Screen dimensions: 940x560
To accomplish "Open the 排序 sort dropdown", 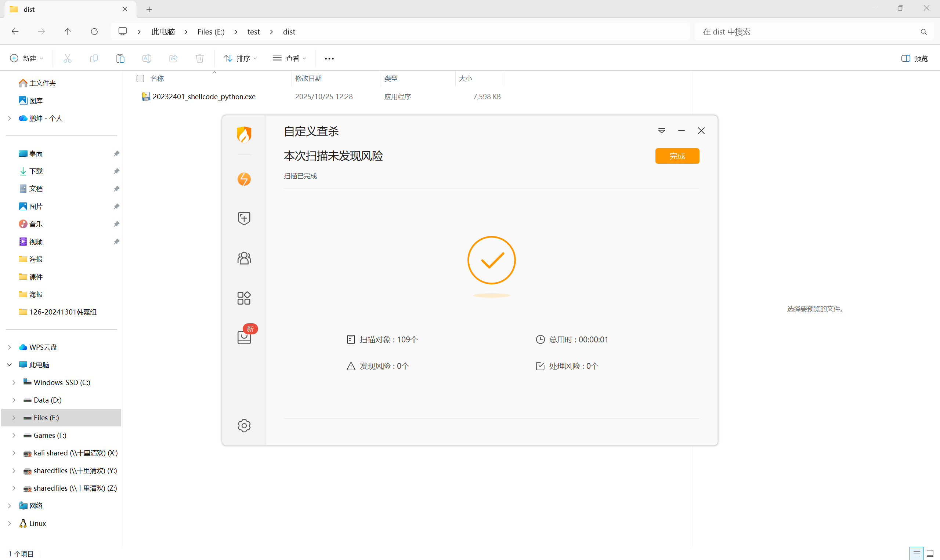I will point(241,58).
